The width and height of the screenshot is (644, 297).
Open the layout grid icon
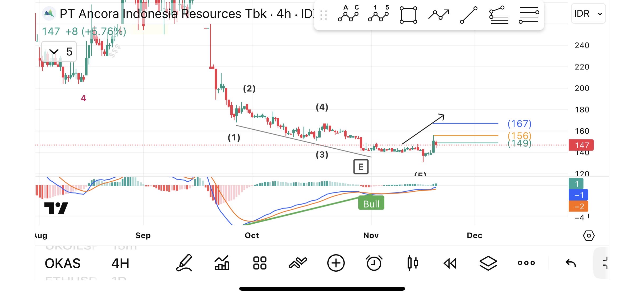pos(260,263)
